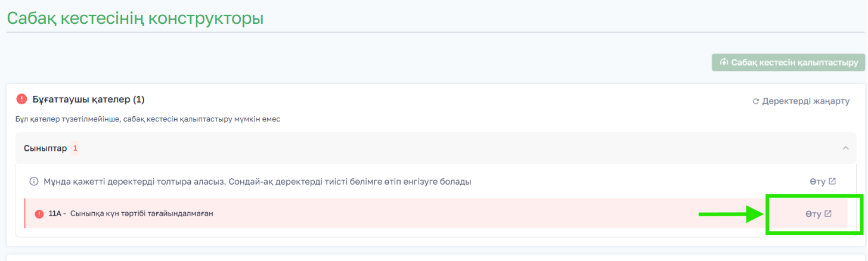Click the red alert icon beside Бұғаттаушы қателер
868x261 pixels.
pos(22,99)
